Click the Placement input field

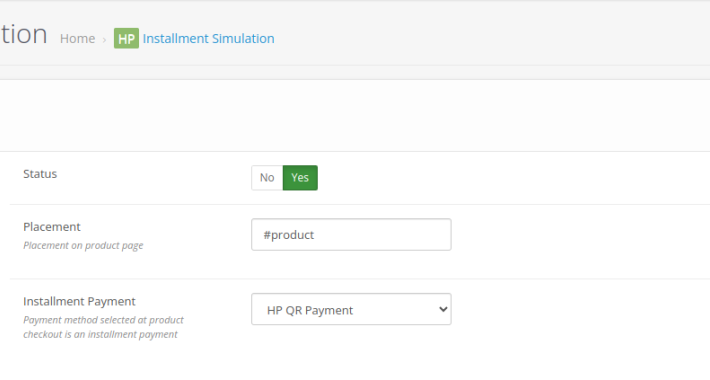coord(351,235)
